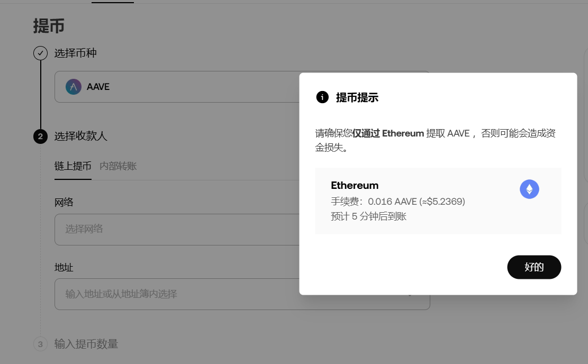This screenshot has width=588, height=364.
Task: Select the Ethereum network card
Action: click(438, 201)
